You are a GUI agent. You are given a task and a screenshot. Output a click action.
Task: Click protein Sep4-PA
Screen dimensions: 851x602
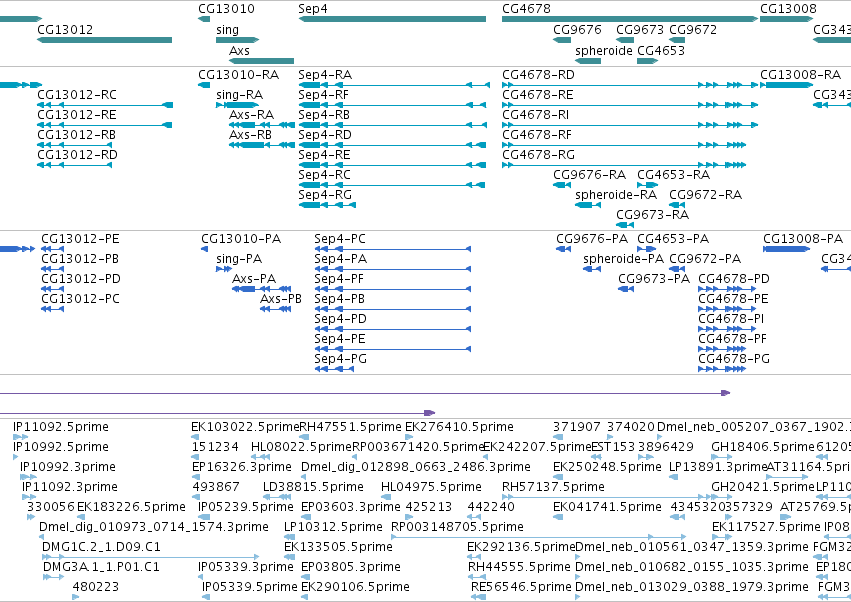pyautogui.click(x=340, y=259)
